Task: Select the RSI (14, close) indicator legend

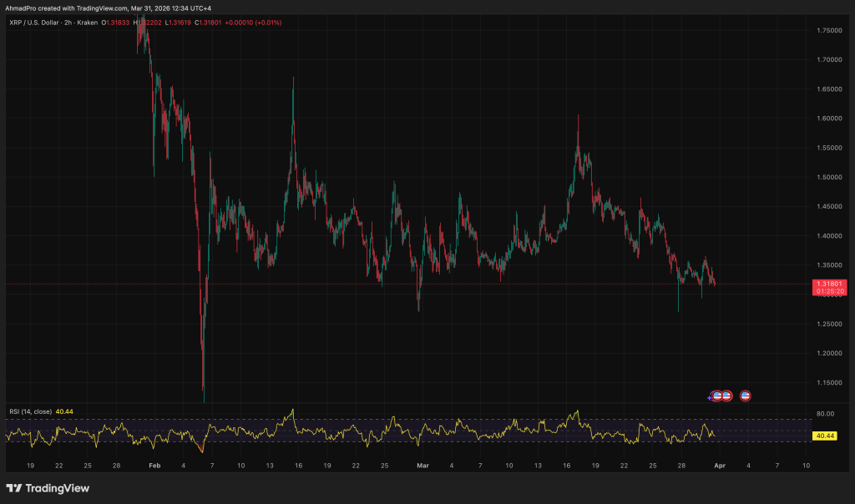Action: pos(31,411)
